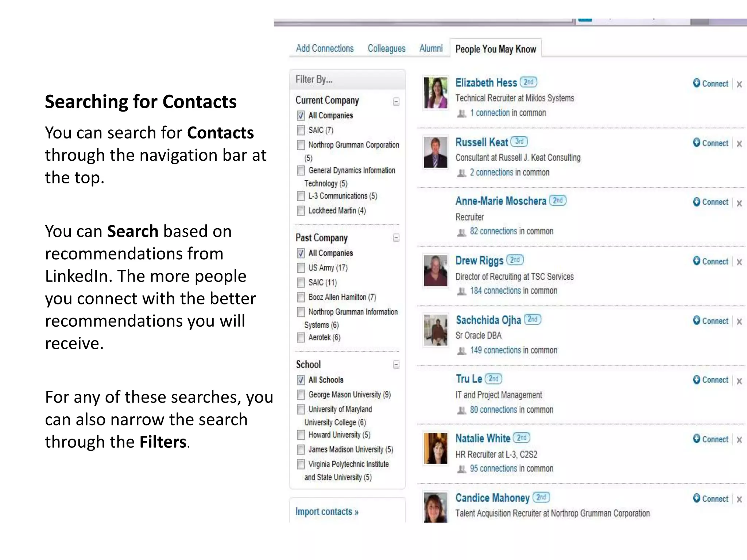Connect with Russell Keat
This screenshot has height=560, width=747.
coord(711,143)
